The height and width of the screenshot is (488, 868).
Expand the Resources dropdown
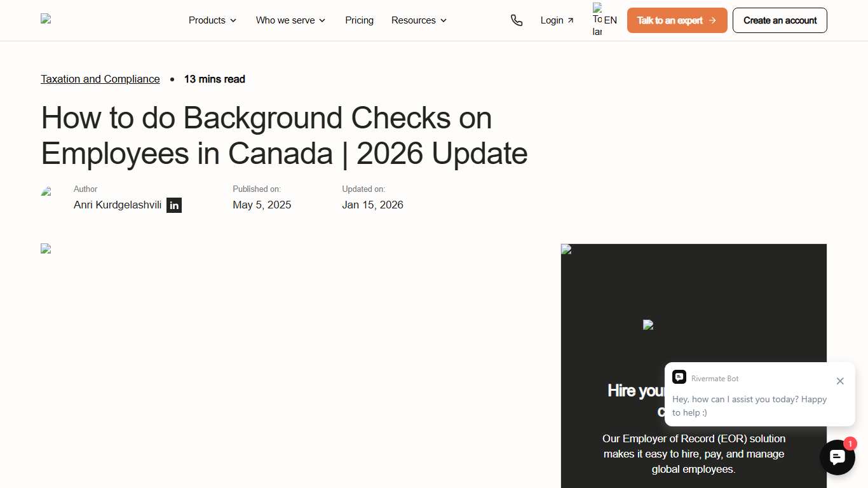point(418,20)
